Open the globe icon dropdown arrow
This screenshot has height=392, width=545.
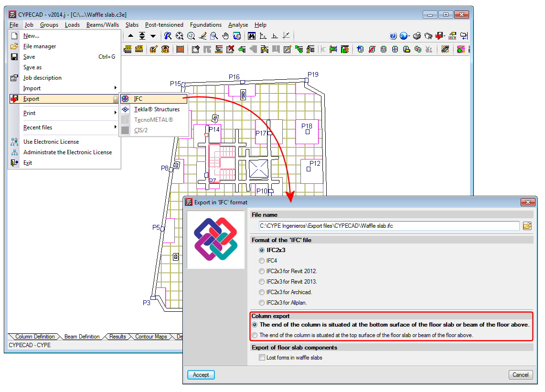(409, 36)
